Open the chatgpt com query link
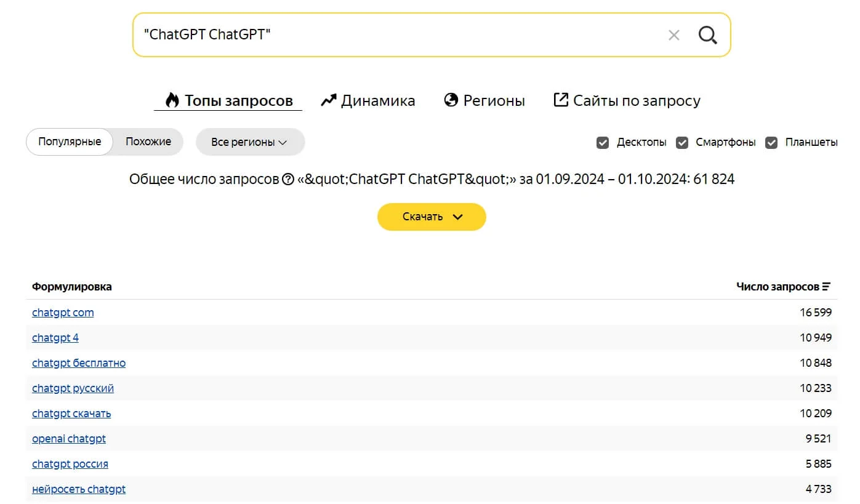The width and height of the screenshot is (860, 504). [x=63, y=313]
